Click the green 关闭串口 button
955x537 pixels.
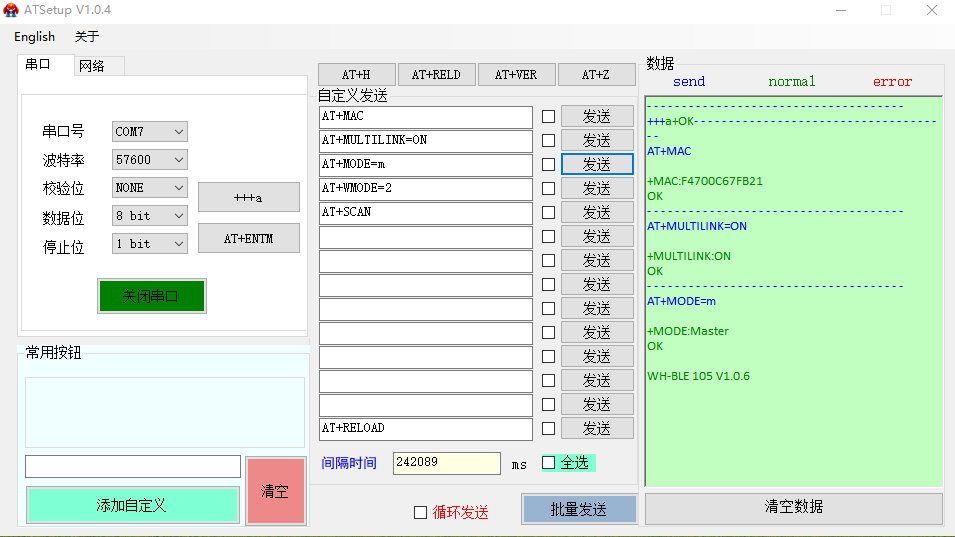[x=151, y=296]
